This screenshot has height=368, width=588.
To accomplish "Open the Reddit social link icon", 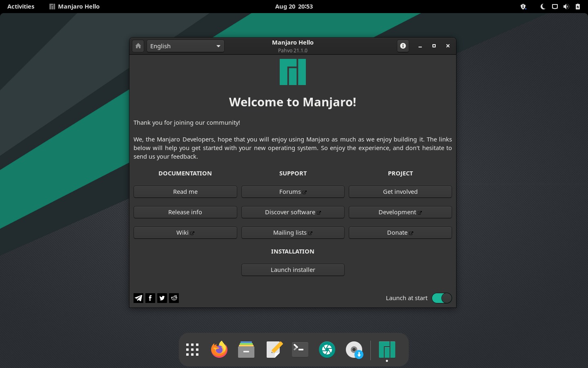I will coord(174,298).
